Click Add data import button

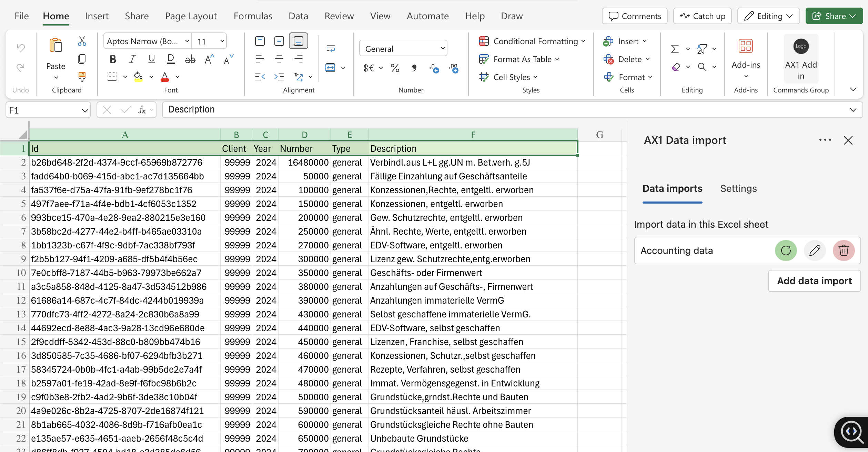click(814, 281)
